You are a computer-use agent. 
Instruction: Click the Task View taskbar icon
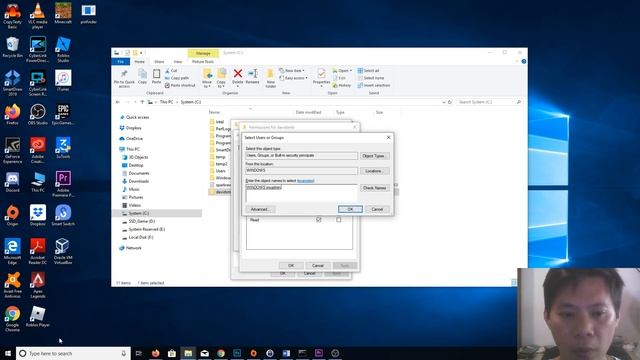pos(139,353)
